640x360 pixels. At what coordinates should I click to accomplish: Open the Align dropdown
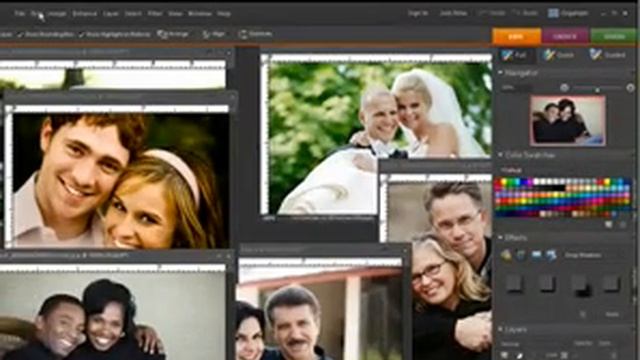213,34
